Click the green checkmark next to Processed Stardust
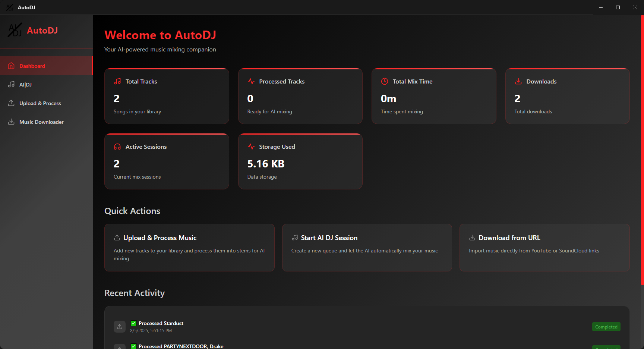 coord(133,323)
